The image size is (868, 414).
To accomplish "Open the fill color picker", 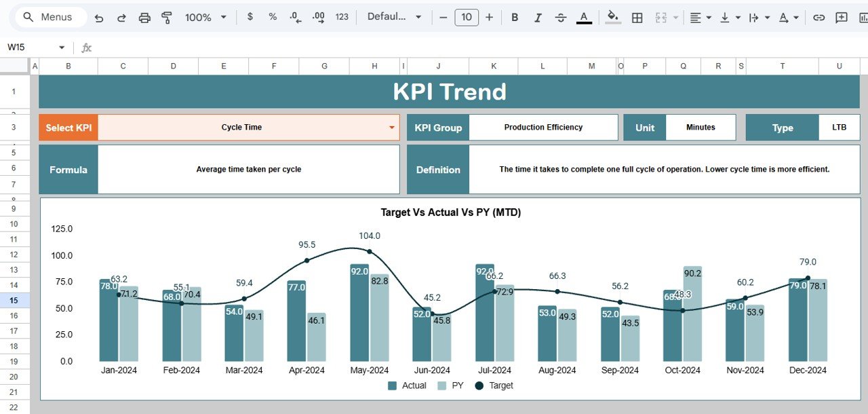I will [613, 18].
